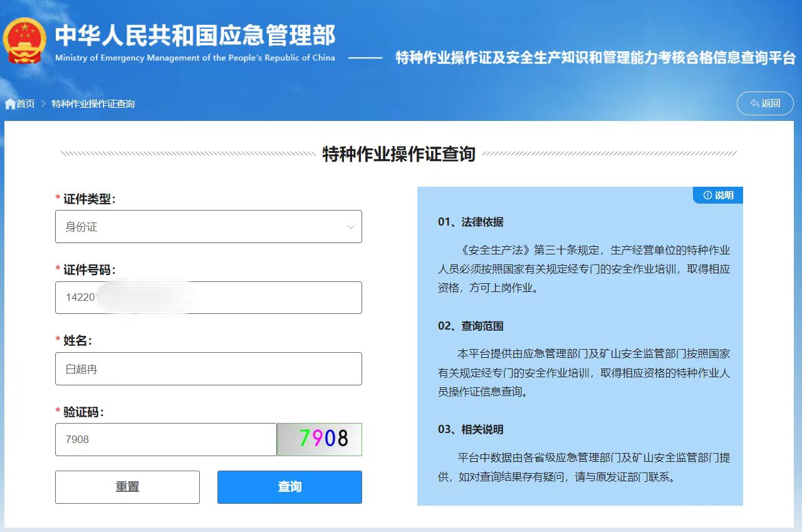Click the platform title text in header
The width and height of the screenshot is (802, 532).
[595, 58]
